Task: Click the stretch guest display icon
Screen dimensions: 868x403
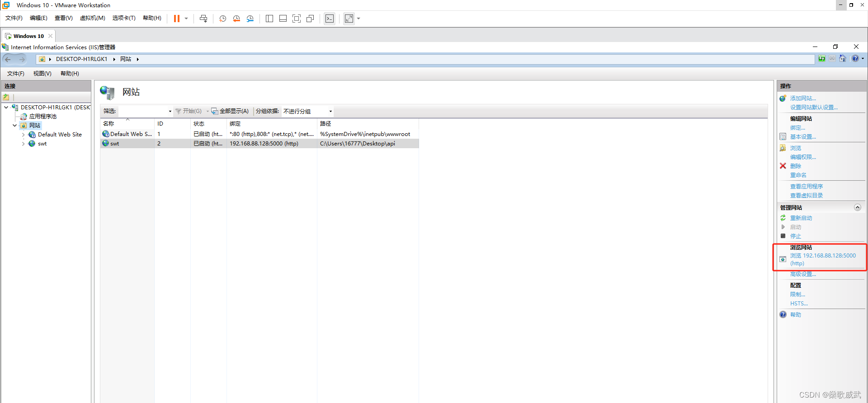Action: click(349, 19)
